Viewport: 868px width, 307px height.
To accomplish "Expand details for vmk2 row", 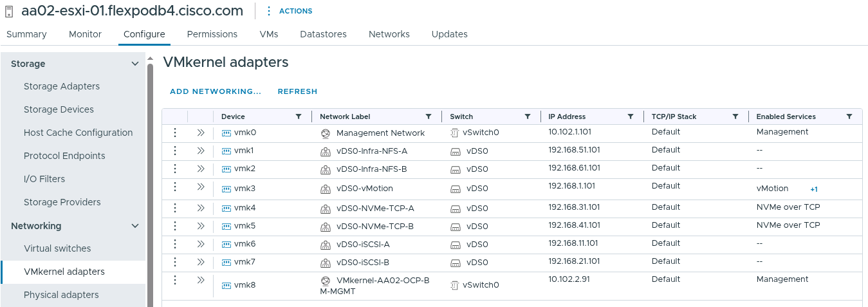I will tap(200, 169).
